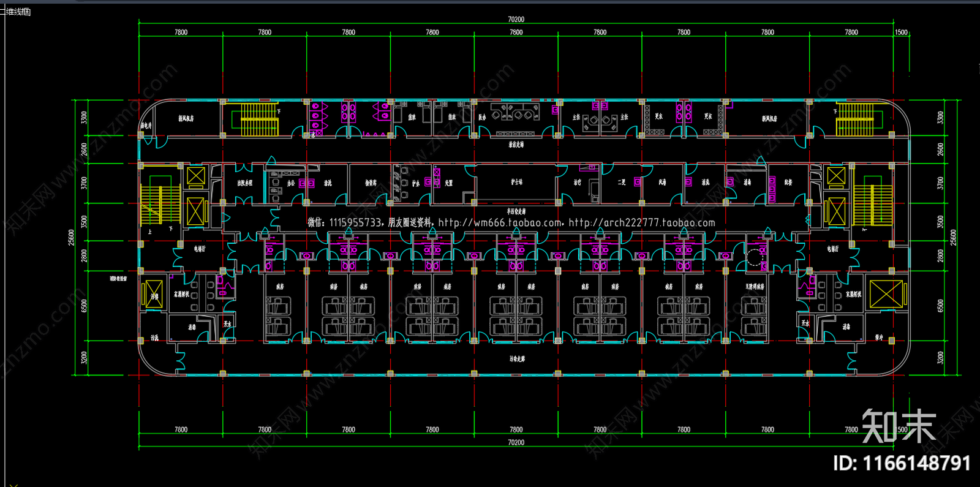Pick the left 电梯厅 lobby label
The image size is (980, 487).
(x=200, y=249)
